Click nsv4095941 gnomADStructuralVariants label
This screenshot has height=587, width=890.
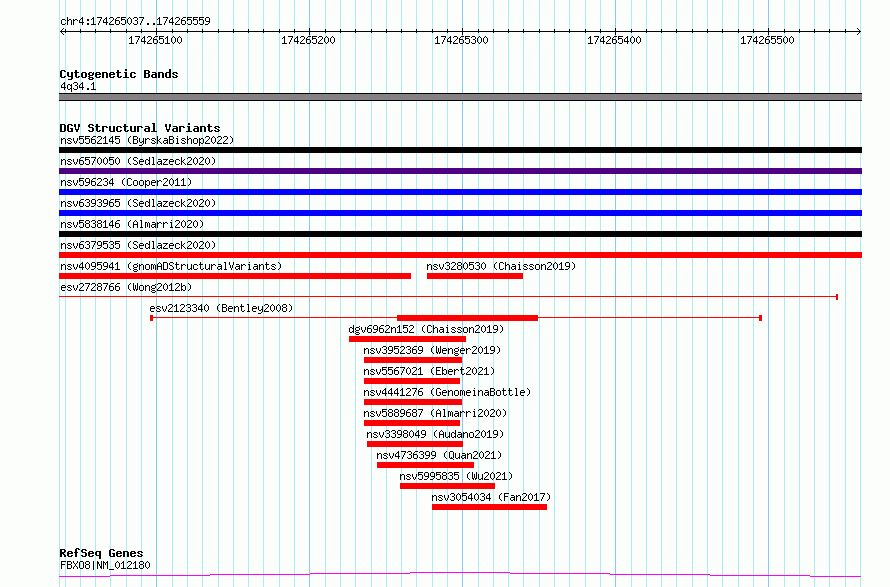pyautogui.click(x=171, y=266)
